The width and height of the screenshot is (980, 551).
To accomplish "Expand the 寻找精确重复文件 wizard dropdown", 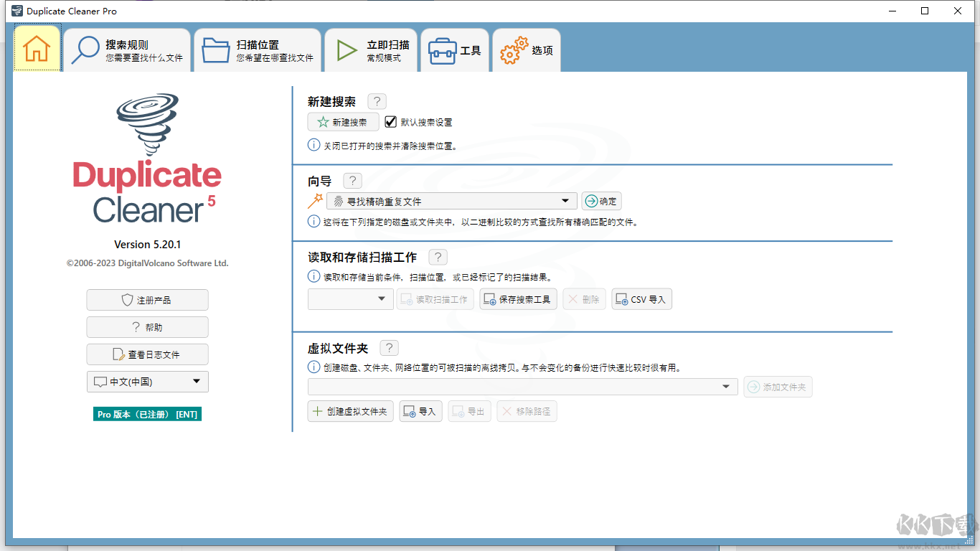I will [452, 202].
